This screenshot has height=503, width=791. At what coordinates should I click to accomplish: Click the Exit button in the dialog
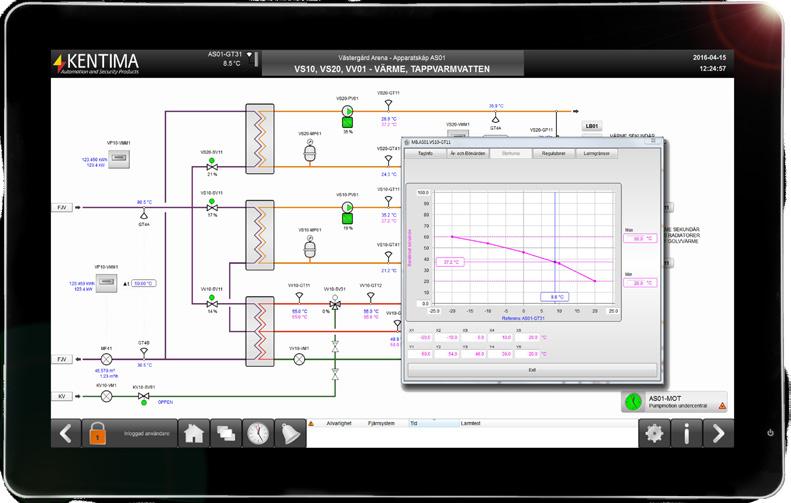[532, 370]
